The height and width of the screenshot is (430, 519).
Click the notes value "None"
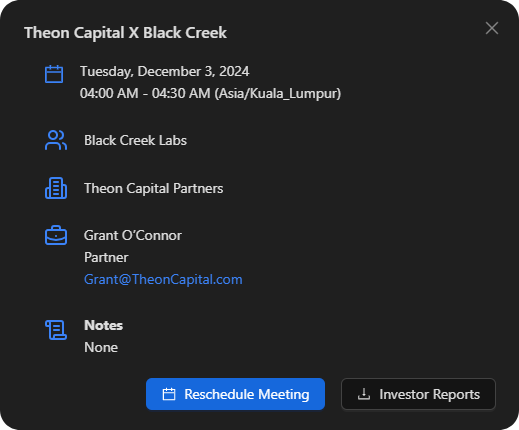pos(101,347)
